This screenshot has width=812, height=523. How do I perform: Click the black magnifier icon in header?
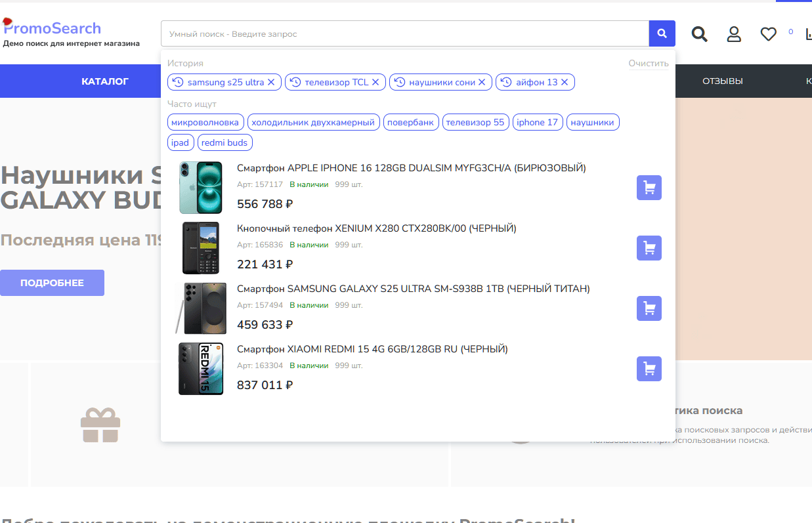tap(700, 34)
